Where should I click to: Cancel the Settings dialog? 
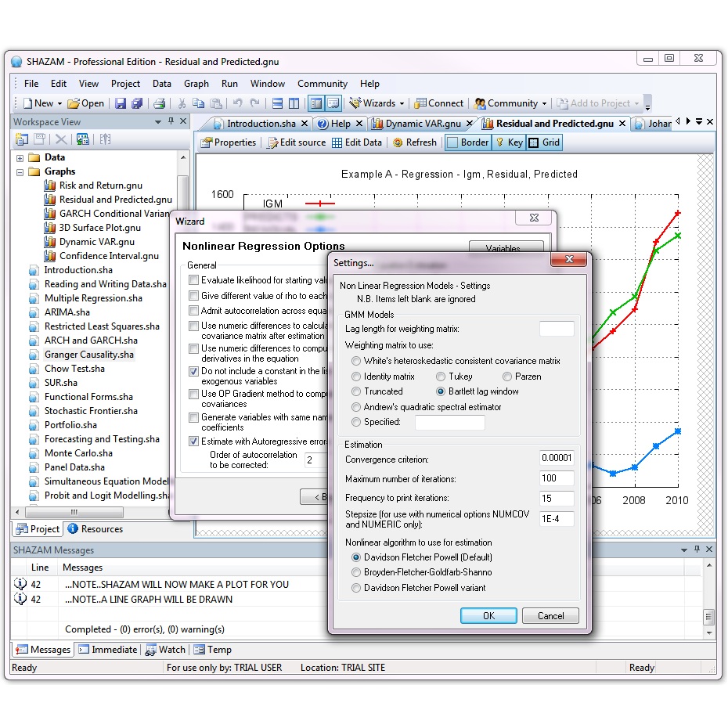pos(550,615)
